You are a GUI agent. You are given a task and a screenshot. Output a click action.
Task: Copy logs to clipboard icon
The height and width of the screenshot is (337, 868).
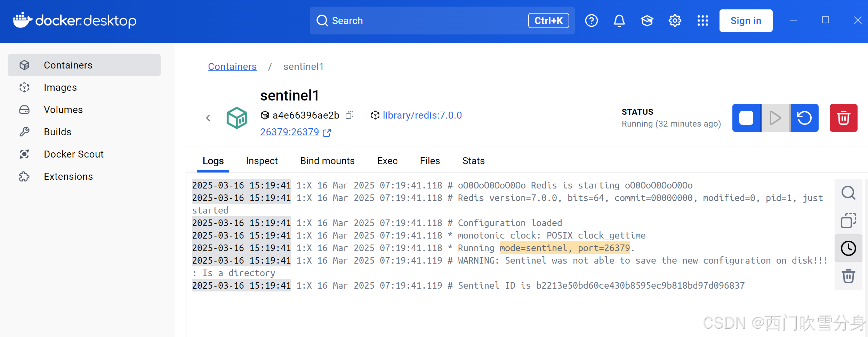click(x=848, y=220)
